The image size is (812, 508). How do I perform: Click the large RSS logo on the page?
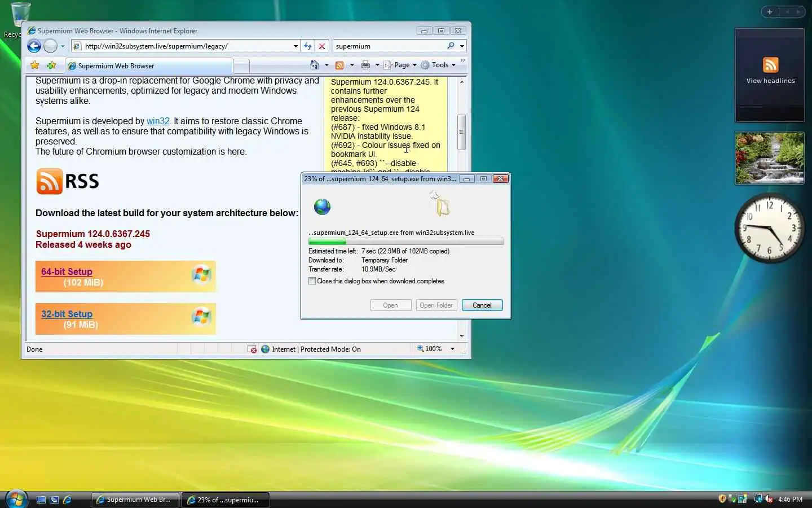point(68,181)
